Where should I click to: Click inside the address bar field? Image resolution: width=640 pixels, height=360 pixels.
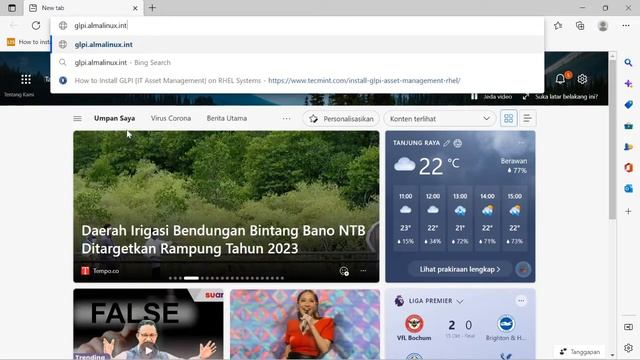click(x=297, y=25)
